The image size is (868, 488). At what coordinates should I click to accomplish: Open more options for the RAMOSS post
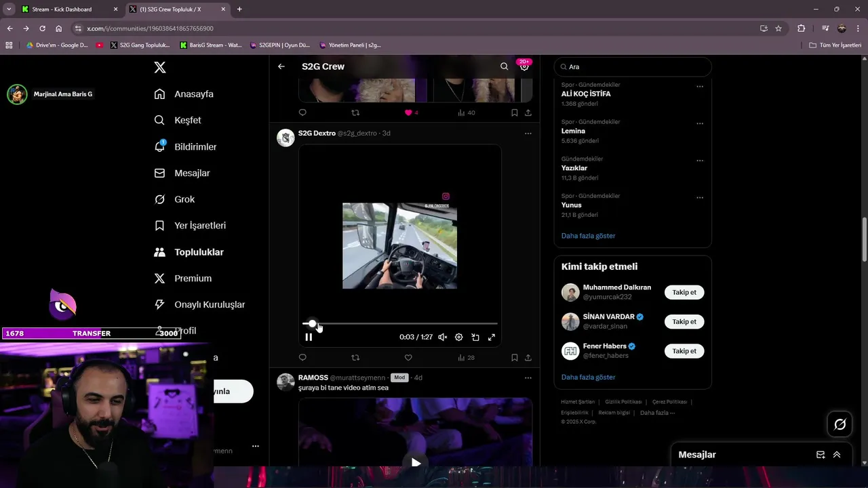(528, 378)
